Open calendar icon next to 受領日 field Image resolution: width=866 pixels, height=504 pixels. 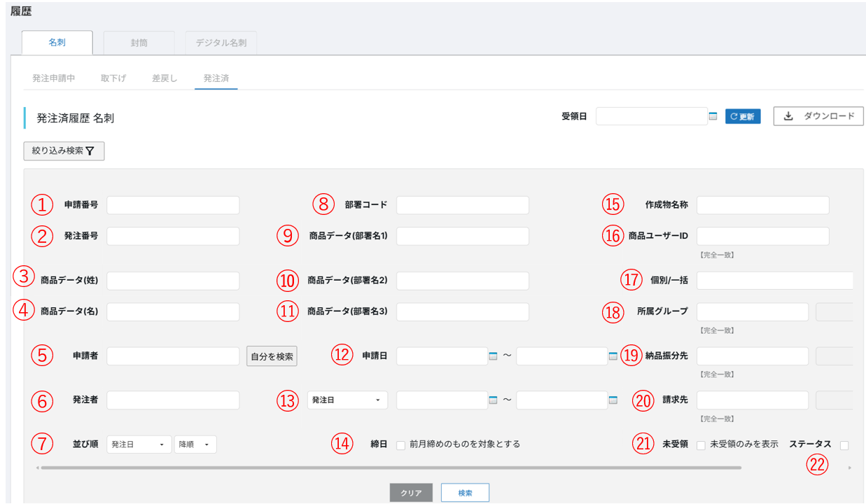(x=713, y=117)
